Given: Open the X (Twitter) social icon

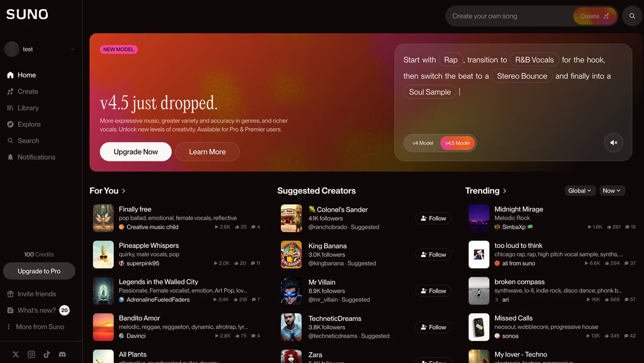Looking at the screenshot, I should [x=16, y=354].
